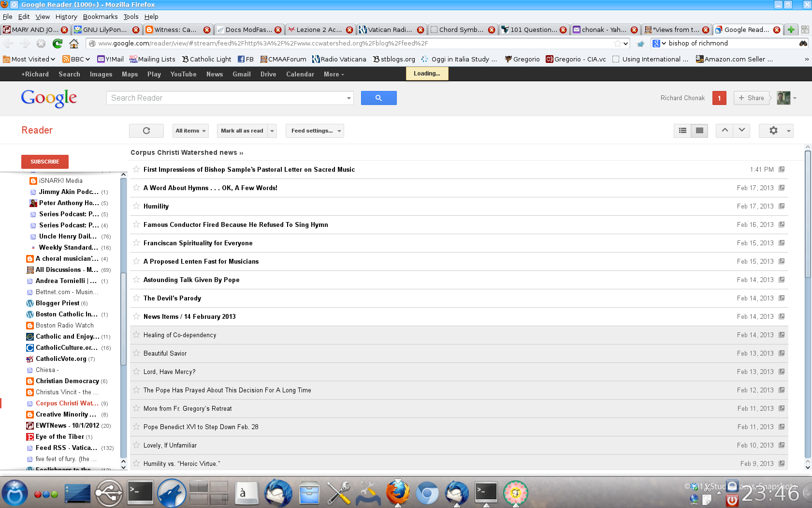Expand More menu in Google bar
The image size is (812, 508).
pos(333,74)
